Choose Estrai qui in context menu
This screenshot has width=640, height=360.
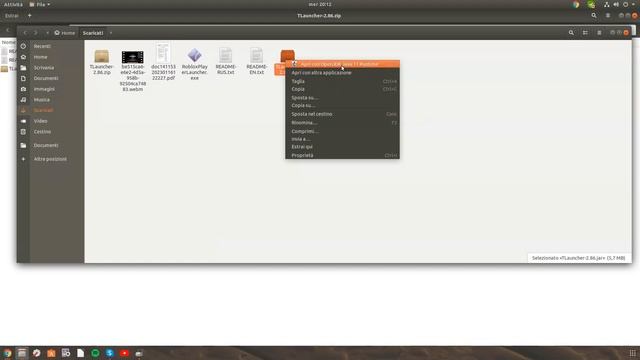point(342,147)
